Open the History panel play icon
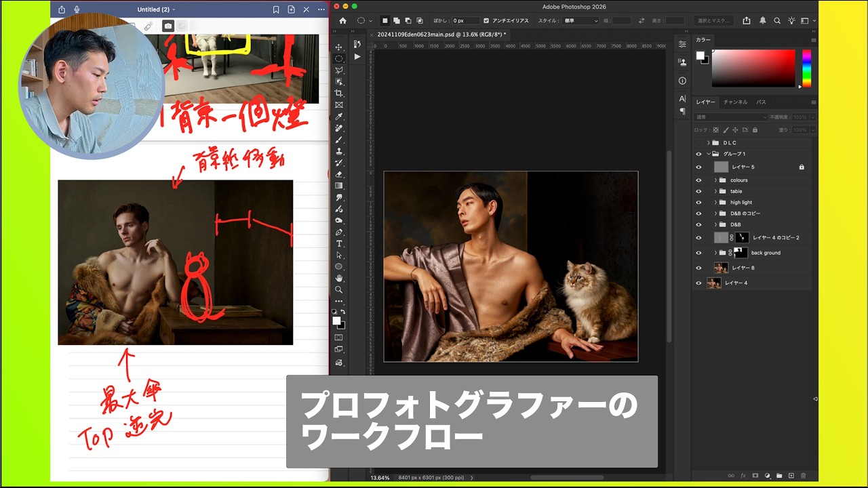This screenshot has height=488, width=868. pos(357,56)
